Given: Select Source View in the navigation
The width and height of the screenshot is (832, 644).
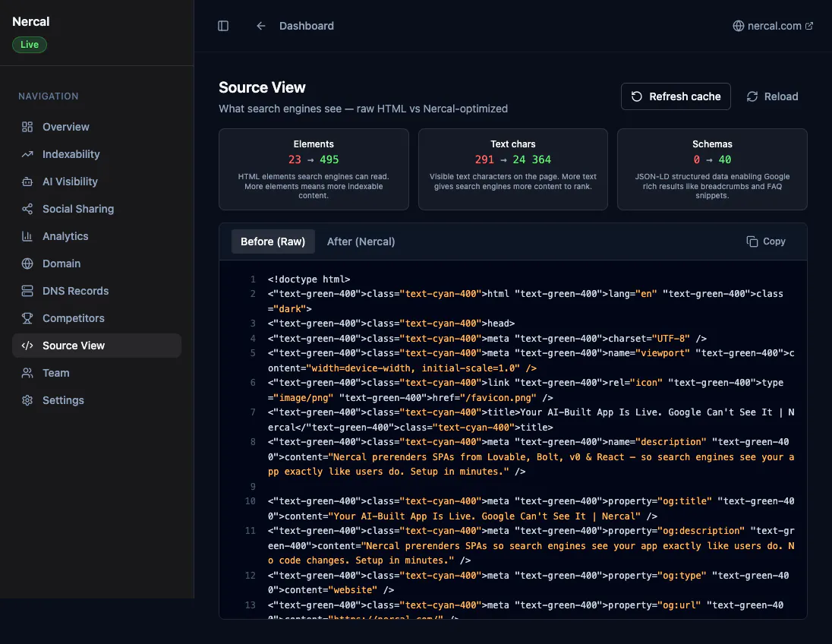Looking at the screenshot, I should tap(96, 346).
